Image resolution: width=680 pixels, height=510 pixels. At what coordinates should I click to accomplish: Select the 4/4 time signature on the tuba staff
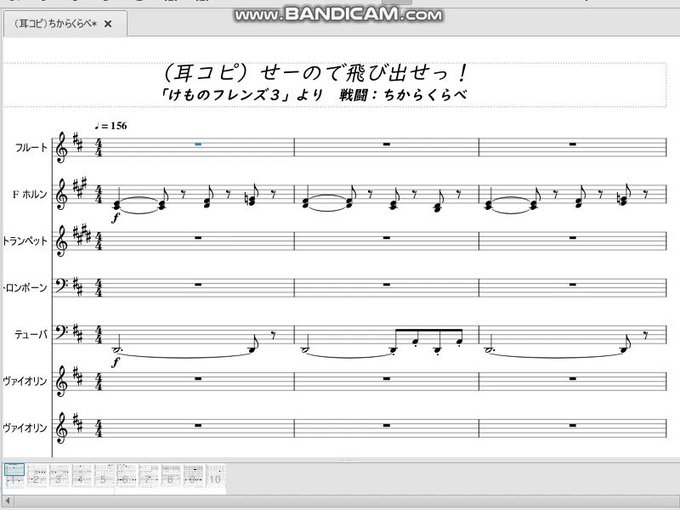point(99,335)
